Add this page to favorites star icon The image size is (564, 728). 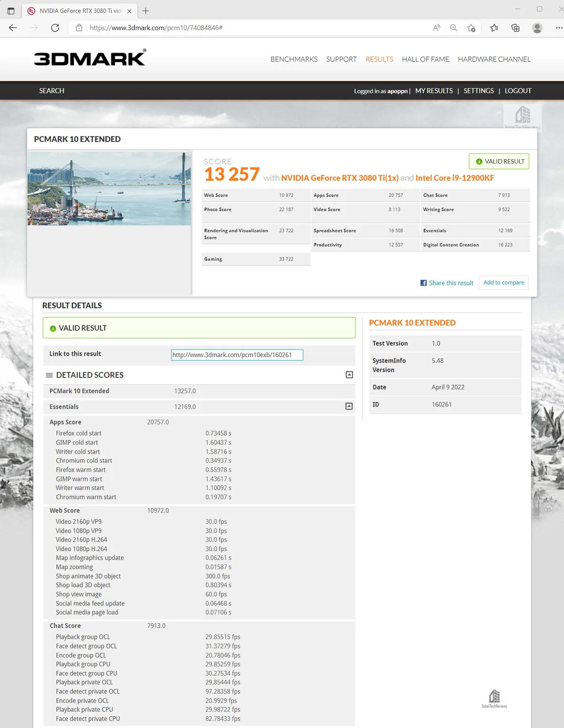471,28
